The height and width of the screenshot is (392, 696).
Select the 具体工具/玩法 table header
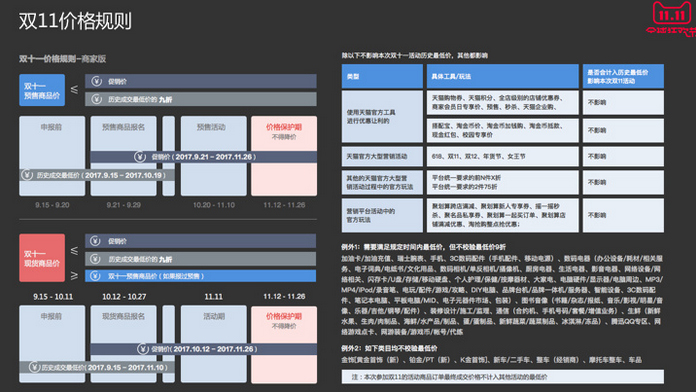pyautogui.click(x=502, y=76)
